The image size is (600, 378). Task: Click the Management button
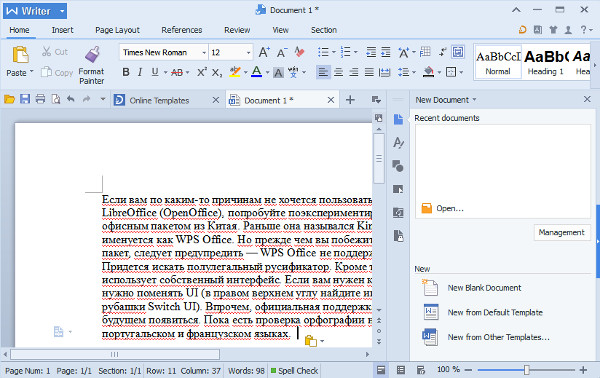(561, 232)
